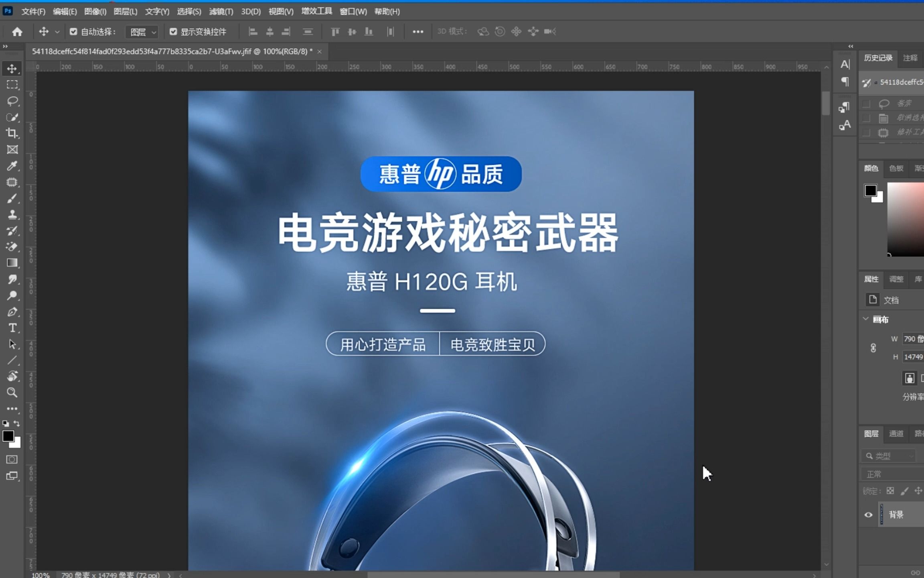Choose the Quick Selection tool
Viewport: 924px width, 578px height.
coord(12,117)
